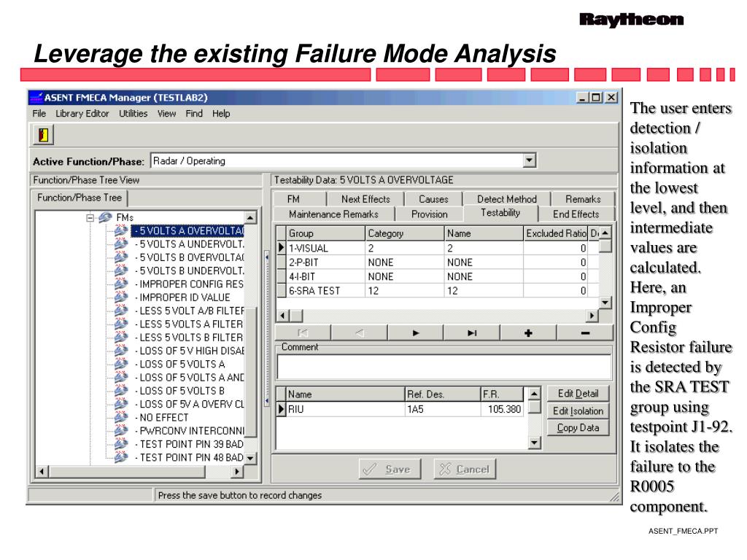
Task: Click icon beside LOSS OF 5 VOLTS B
Action: [x=122, y=391]
